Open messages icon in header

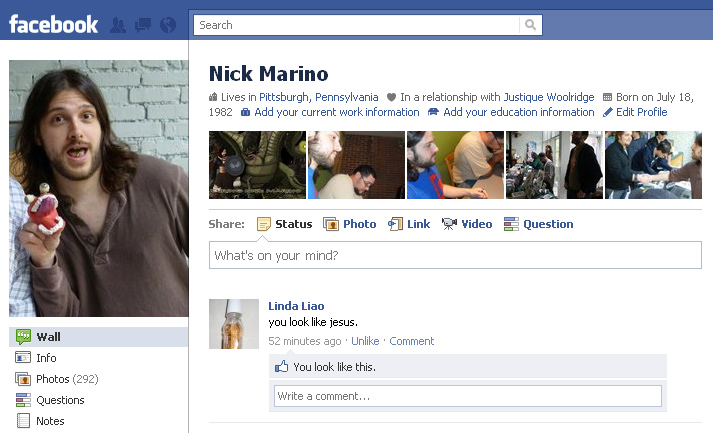click(143, 25)
